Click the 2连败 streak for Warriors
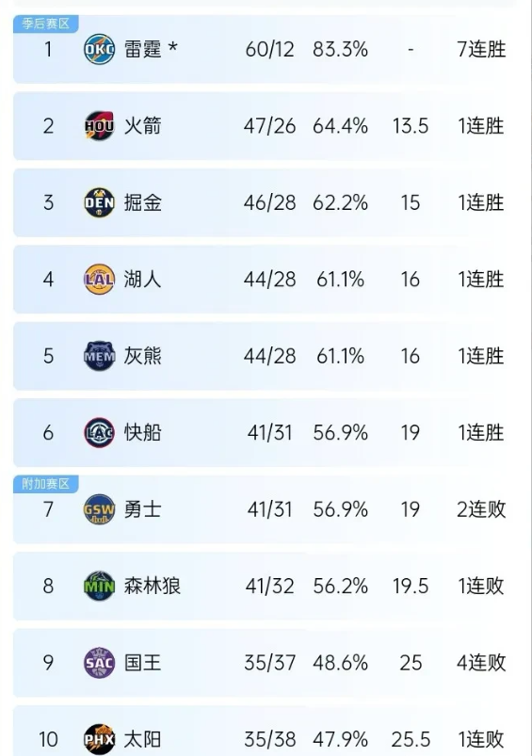The width and height of the screenshot is (532, 756). pos(481,509)
